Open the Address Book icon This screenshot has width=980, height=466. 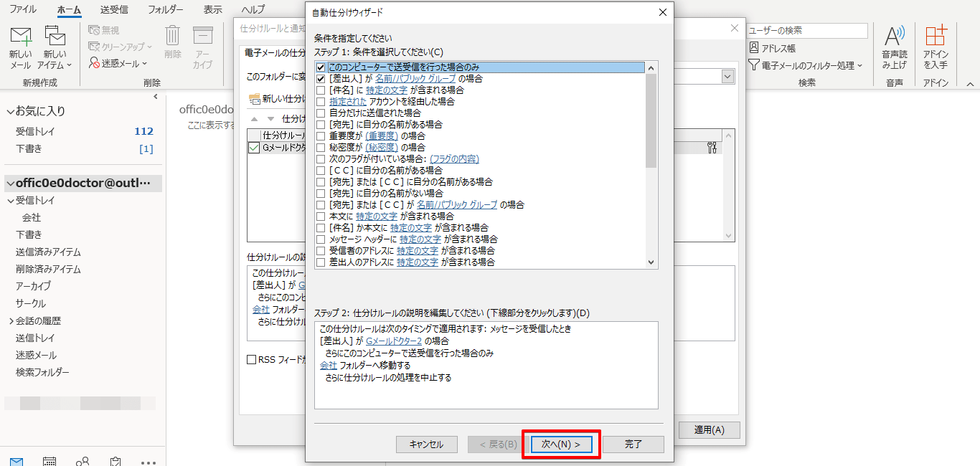coord(755,48)
